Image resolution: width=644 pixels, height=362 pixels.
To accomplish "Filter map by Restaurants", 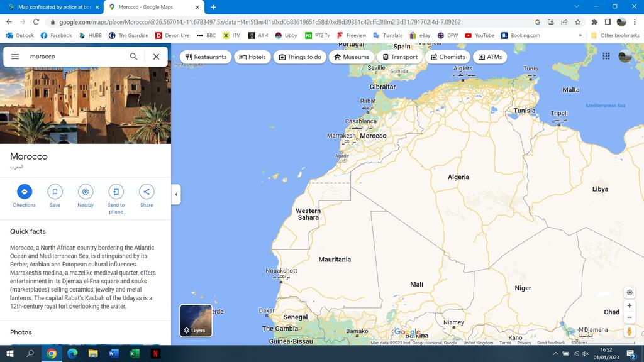I will pyautogui.click(x=206, y=57).
